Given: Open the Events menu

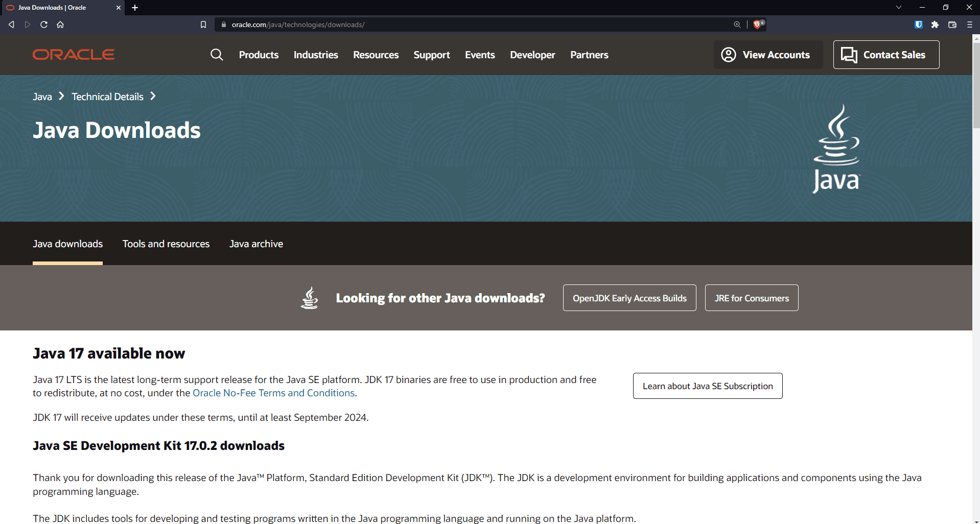Looking at the screenshot, I should 480,55.
